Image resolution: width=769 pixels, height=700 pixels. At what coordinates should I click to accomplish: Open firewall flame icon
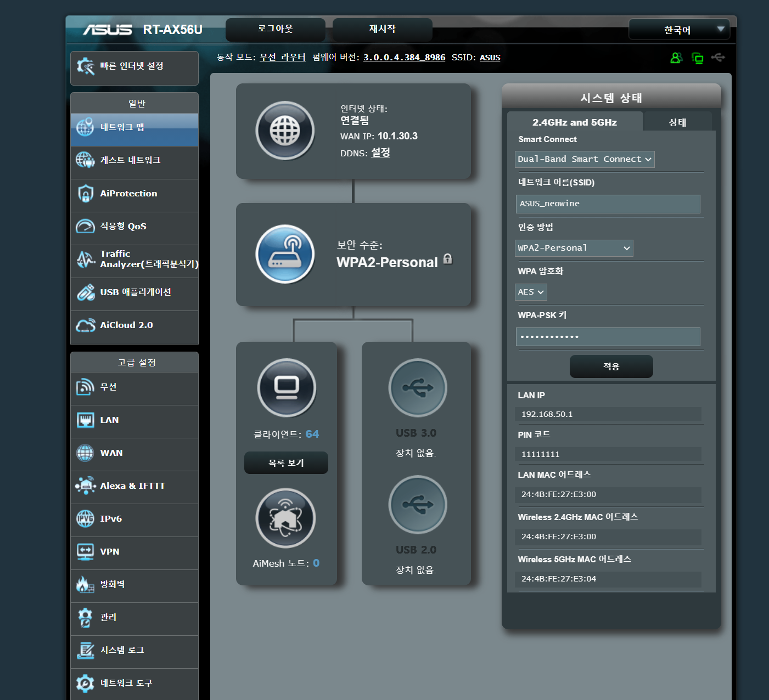pos(85,584)
